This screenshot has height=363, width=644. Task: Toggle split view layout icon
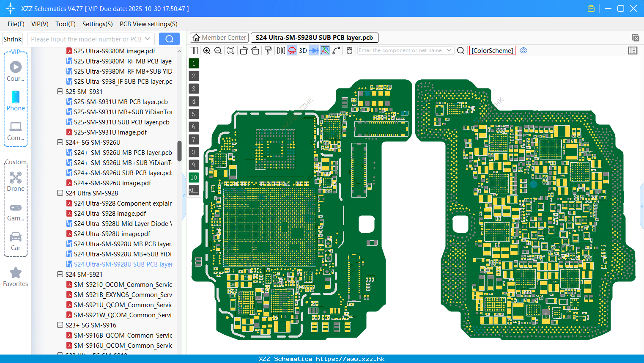tap(194, 50)
